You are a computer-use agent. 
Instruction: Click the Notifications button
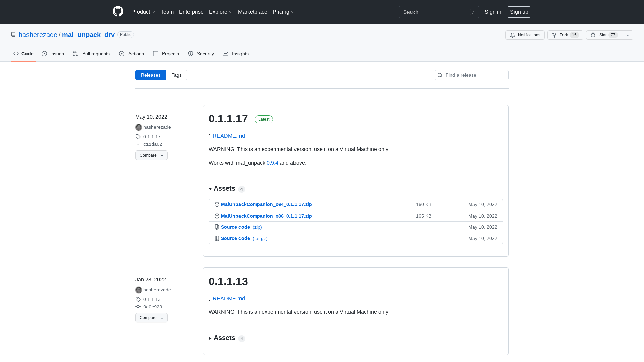click(x=525, y=35)
